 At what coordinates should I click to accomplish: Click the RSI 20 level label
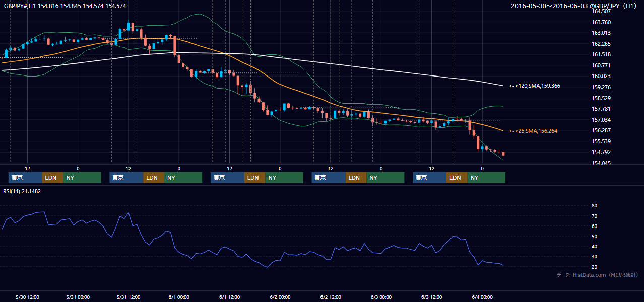594,267
